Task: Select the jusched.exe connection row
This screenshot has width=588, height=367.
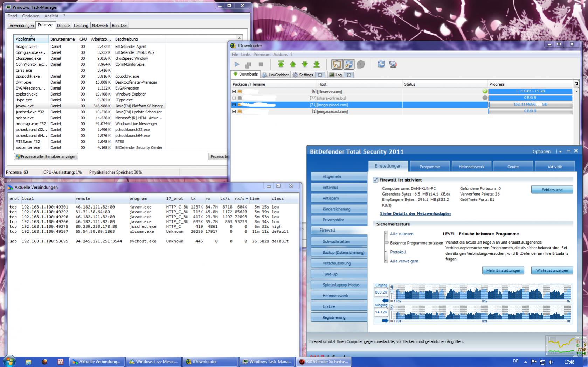Action: pyautogui.click(x=149, y=227)
